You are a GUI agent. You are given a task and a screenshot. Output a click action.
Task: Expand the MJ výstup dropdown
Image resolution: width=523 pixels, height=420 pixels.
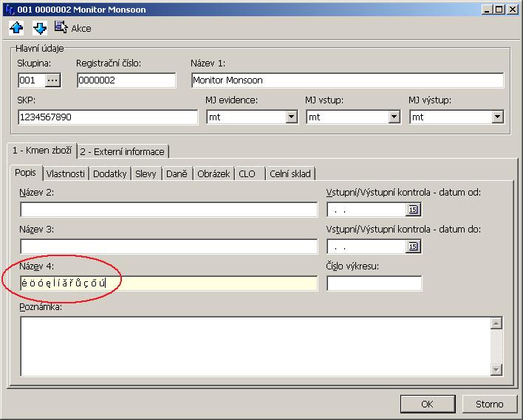tap(497, 117)
